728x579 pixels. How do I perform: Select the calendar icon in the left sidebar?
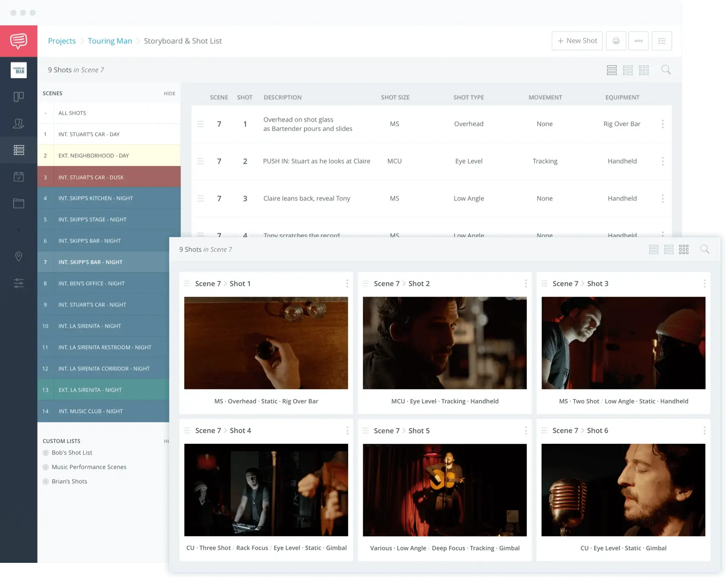pyautogui.click(x=18, y=177)
